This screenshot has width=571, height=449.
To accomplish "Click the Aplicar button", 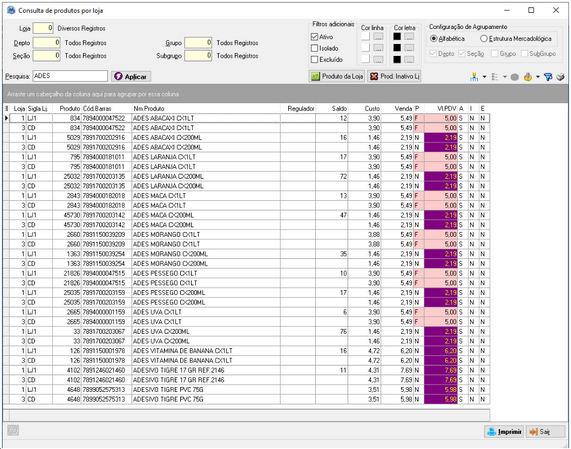I will 131,76.
